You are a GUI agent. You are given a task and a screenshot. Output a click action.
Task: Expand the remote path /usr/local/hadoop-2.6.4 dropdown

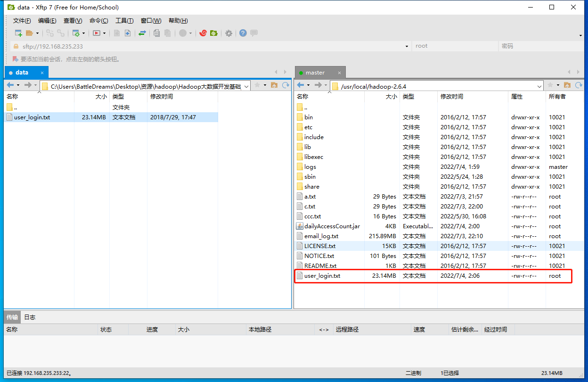(x=540, y=86)
